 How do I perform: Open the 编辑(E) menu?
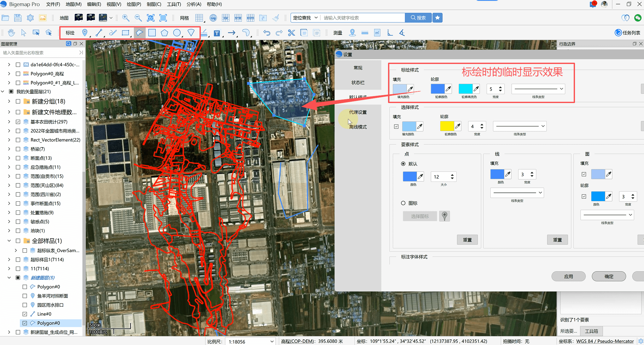(94, 4)
